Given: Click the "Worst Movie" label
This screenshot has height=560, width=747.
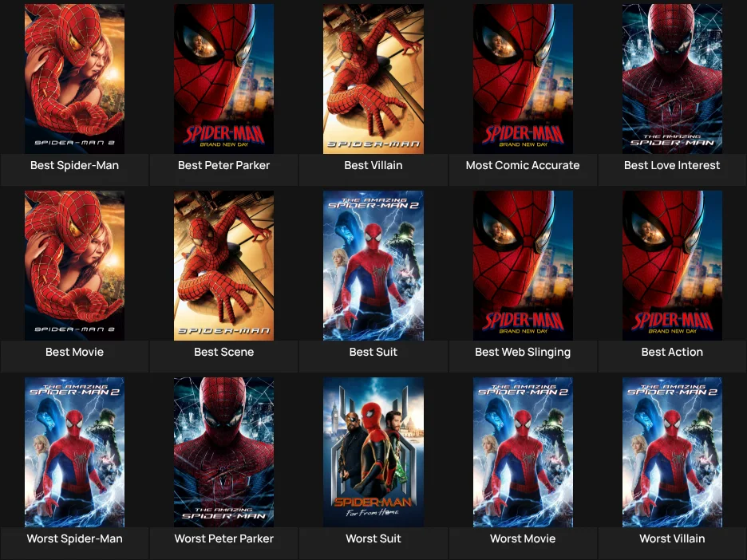Looking at the screenshot, I should click(523, 538).
